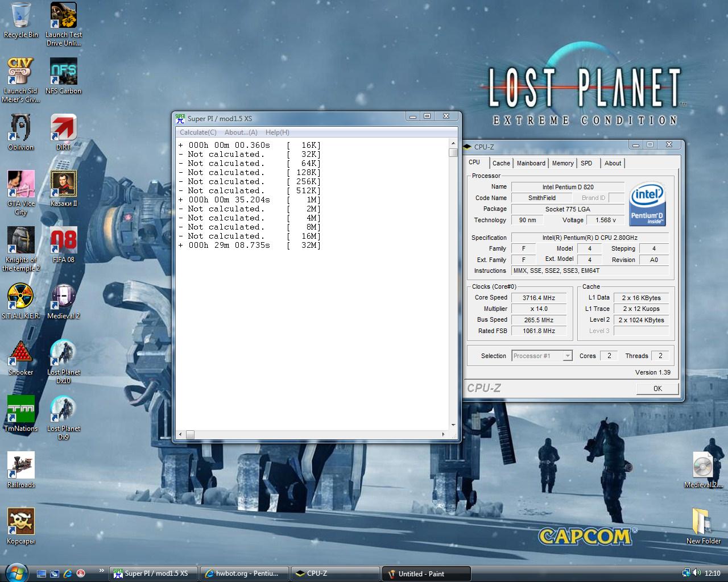Viewport: 728px width, 582px height.
Task: Select the Sid Meier's Civilization desktop shortcut
Action: point(21,80)
